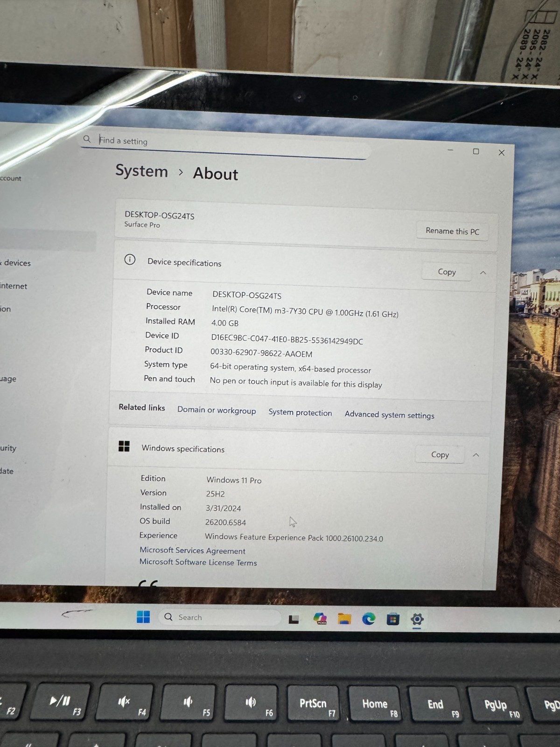
Task: Launch Copilot from the taskbar
Action: 320,619
